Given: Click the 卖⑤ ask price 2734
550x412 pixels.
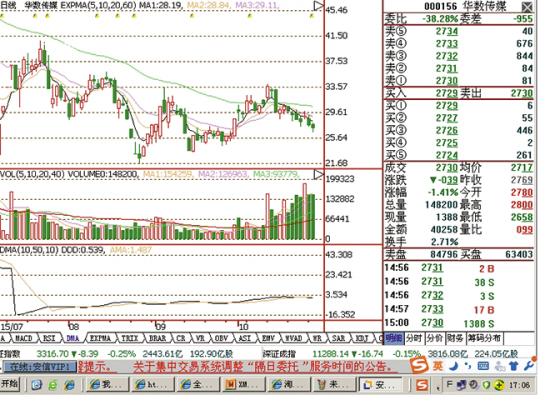Looking at the screenshot, I should coord(447,32).
